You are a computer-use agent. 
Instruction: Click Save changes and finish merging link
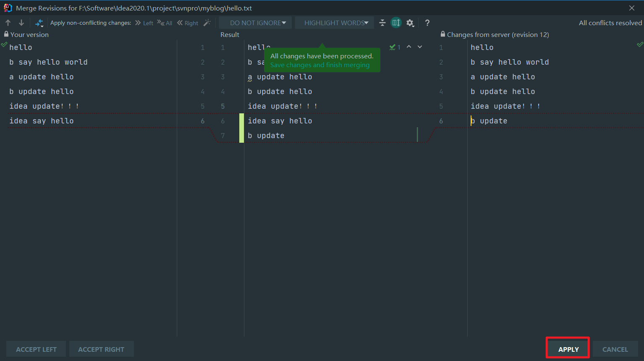click(320, 65)
